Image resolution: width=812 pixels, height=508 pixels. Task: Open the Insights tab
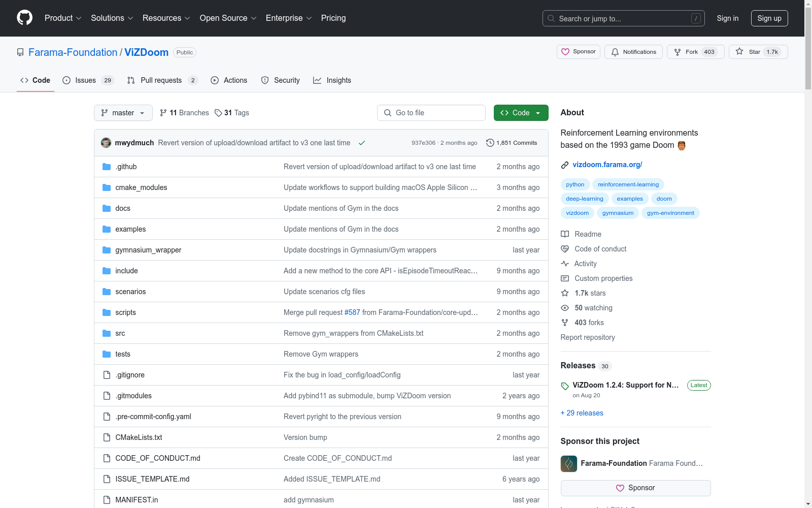tap(332, 80)
